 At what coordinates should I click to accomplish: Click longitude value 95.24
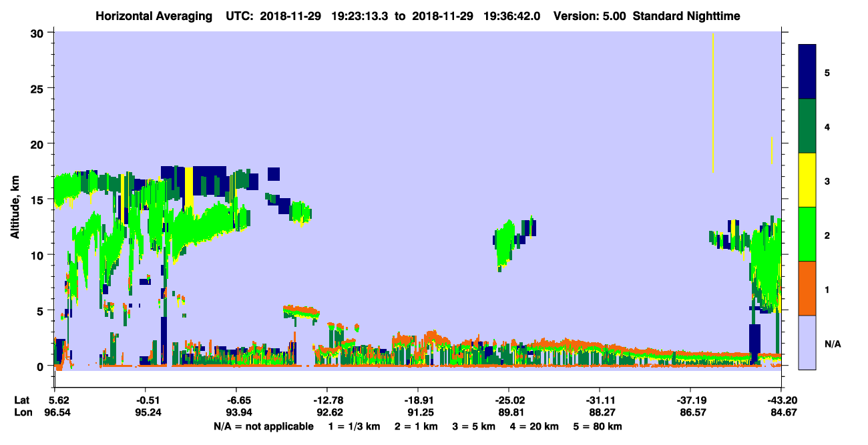click(x=147, y=413)
